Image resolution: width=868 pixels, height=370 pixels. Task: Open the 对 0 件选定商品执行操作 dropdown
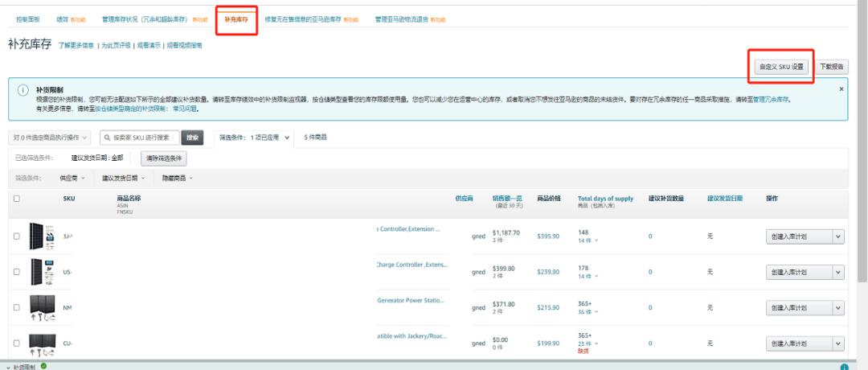pos(51,138)
